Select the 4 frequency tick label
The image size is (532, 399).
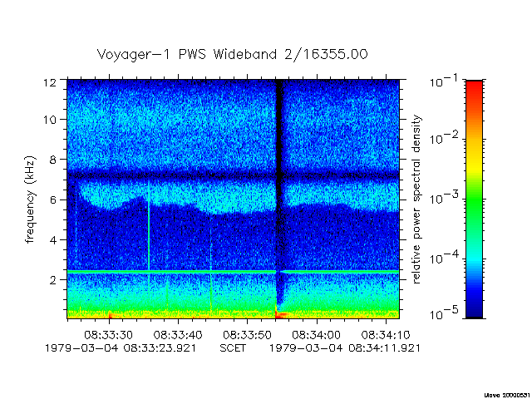coord(52,240)
